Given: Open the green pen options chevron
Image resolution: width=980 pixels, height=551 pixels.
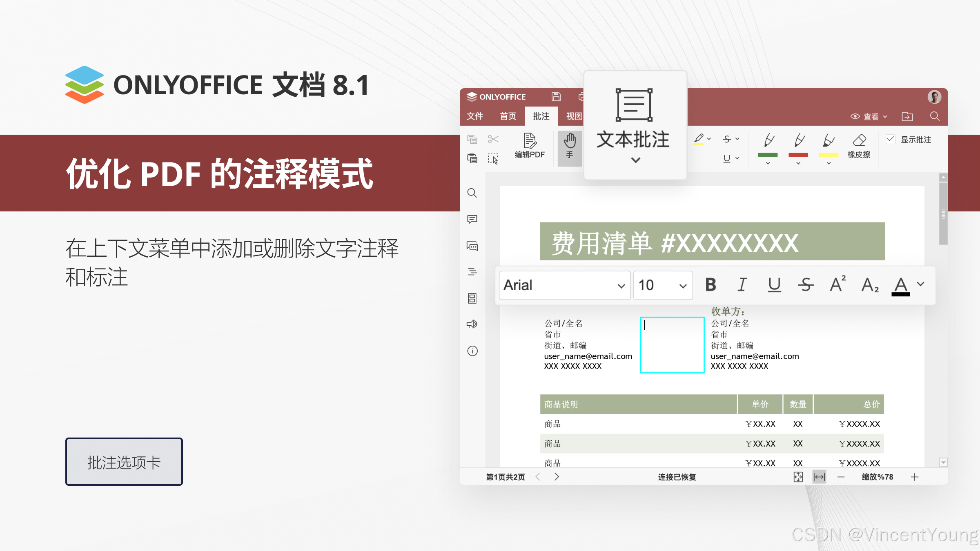Looking at the screenshot, I should [x=768, y=163].
